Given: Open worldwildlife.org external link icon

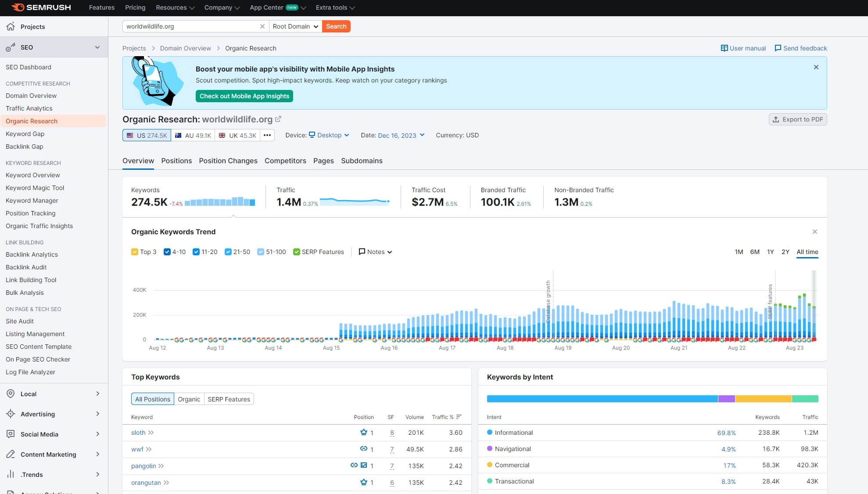Looking at the screenshot, I should (x=278, y=119).
